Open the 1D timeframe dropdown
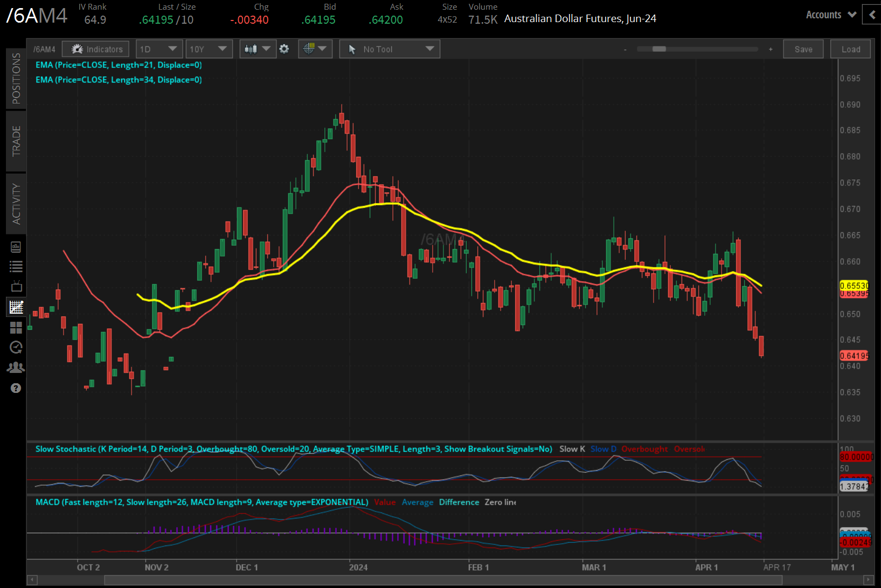This screenshot has width=881, height=588. [x=159, y=49]
